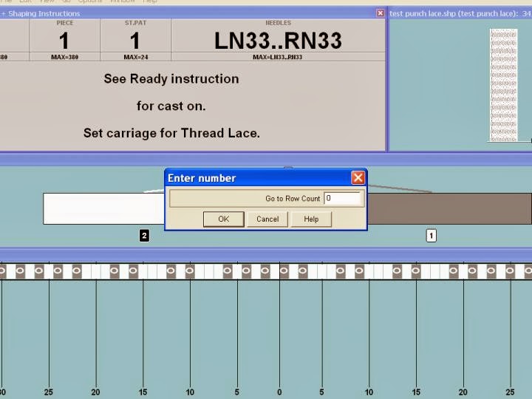This screenshot has width=532, height=399.
Task: Click the MAX=24 label
Action: tap(136, 57)
